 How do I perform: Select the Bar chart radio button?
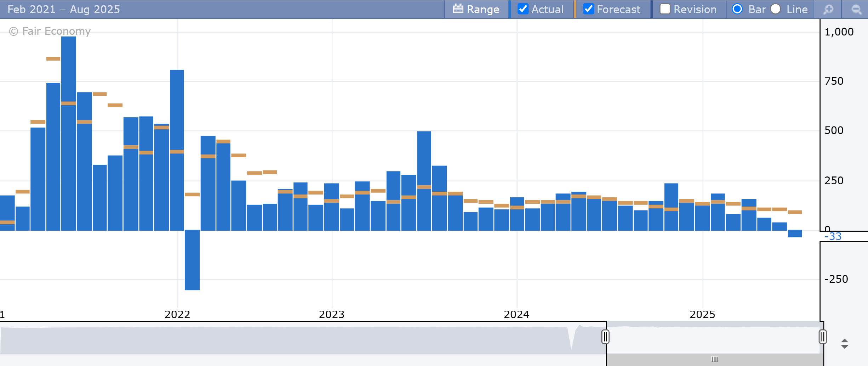click(737, 9)
